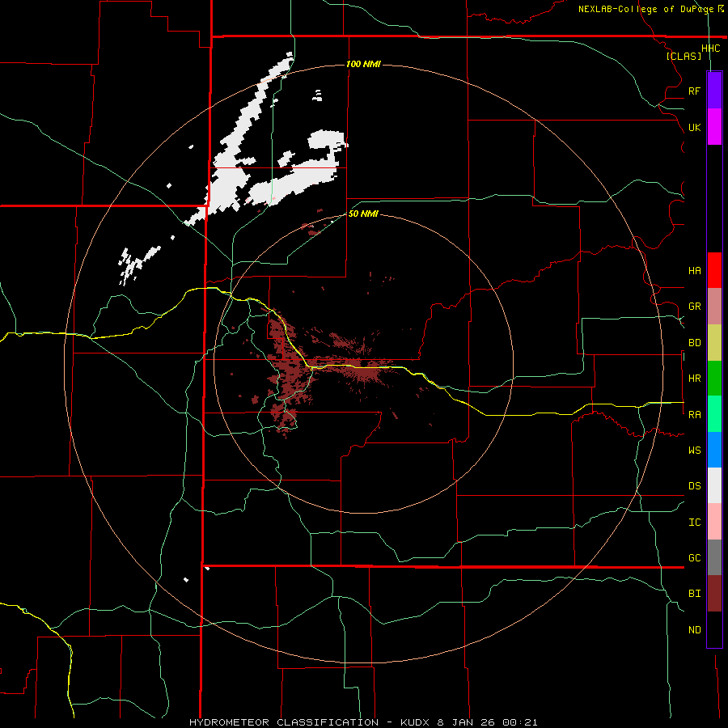
Task: Click the "KUDX" radar site identifier
Action: [415, 722]
